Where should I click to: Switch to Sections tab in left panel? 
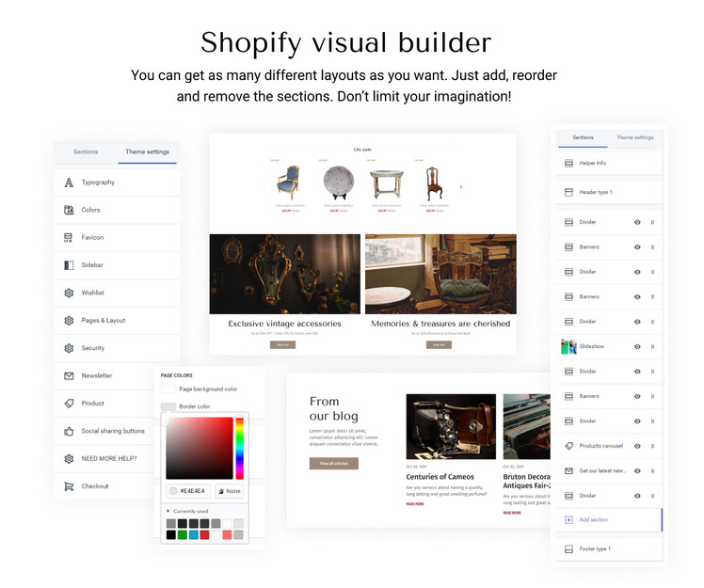click(x=86, y=151)
